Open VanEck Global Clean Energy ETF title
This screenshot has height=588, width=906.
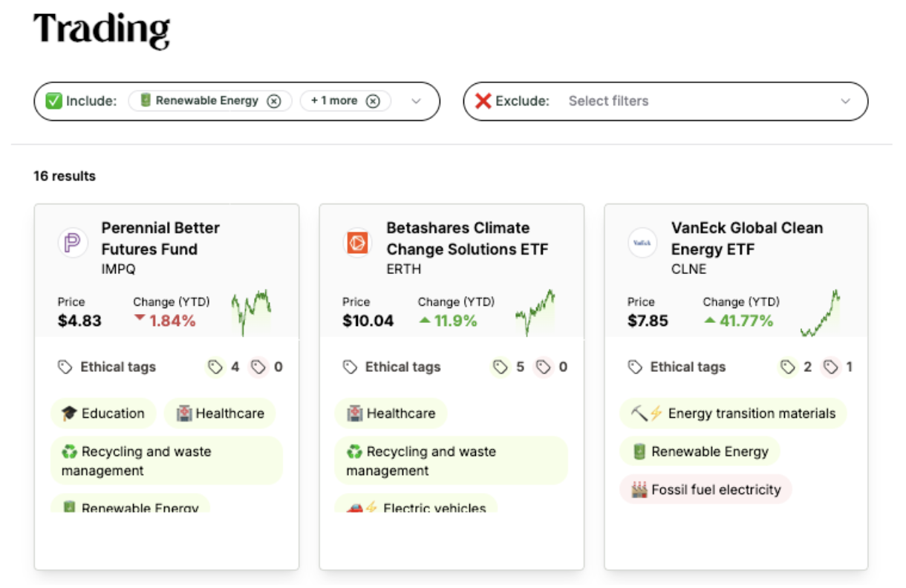[x=747, y=238]
